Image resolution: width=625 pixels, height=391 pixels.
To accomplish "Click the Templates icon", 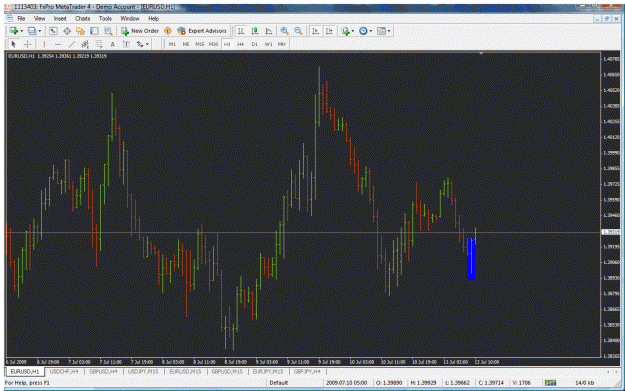I will tap(381, 31).
